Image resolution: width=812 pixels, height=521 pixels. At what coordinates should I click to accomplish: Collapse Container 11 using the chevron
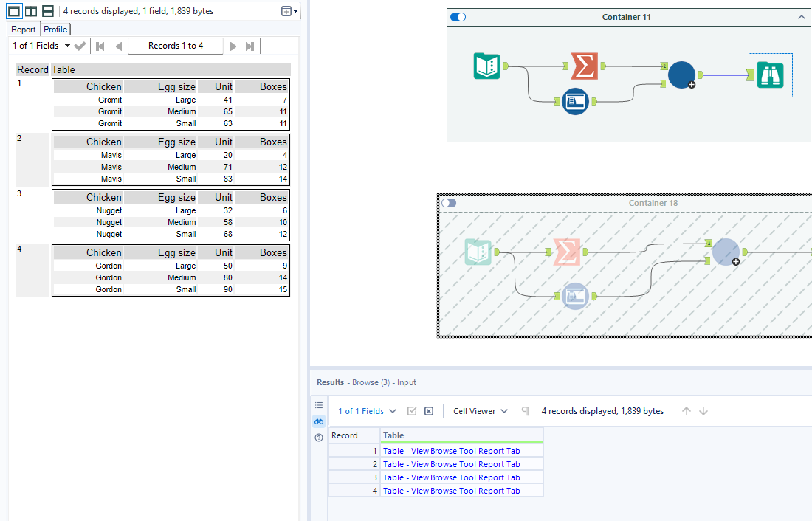coord(802,17)
